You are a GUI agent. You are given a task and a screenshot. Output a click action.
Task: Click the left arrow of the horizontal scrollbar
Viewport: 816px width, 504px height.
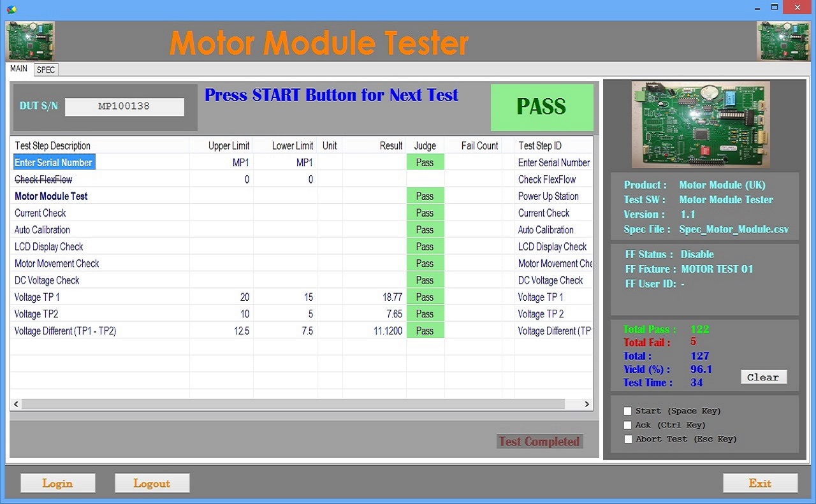click(16, 404)
